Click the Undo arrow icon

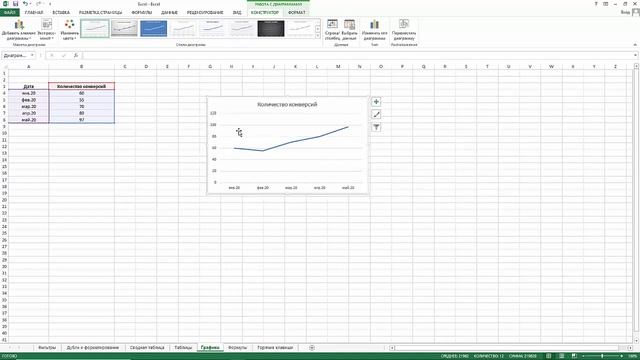(x=25, y=4)
